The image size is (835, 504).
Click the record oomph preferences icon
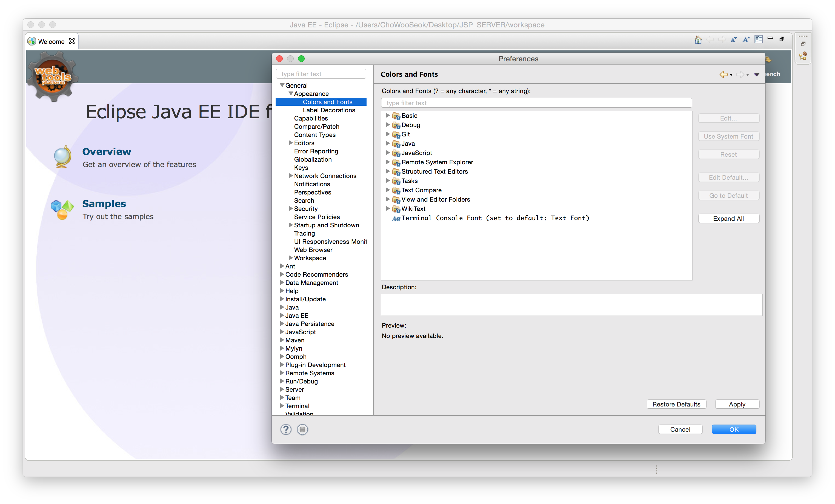pyautogui.click(x=302, y=429)
